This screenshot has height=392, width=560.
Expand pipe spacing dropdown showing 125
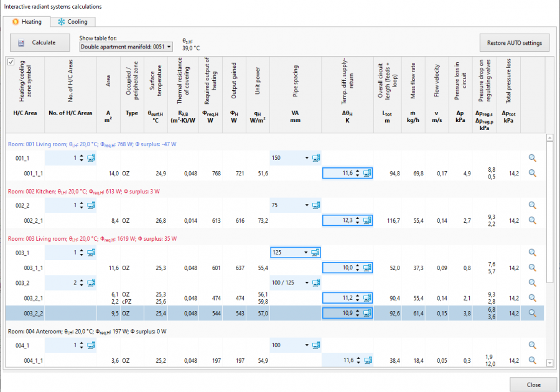coord(307,252)
